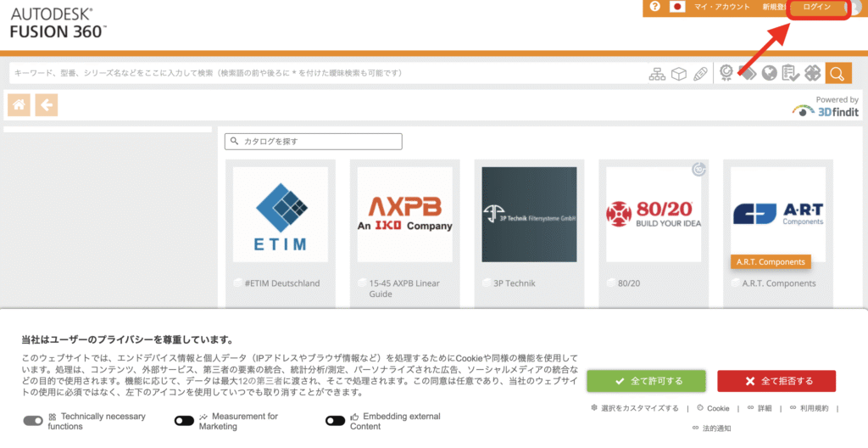Check the 3P Technik catalog checkbox
Image resolution: width=868 pixels, height=448 pixels.
[x=487, y=283]
